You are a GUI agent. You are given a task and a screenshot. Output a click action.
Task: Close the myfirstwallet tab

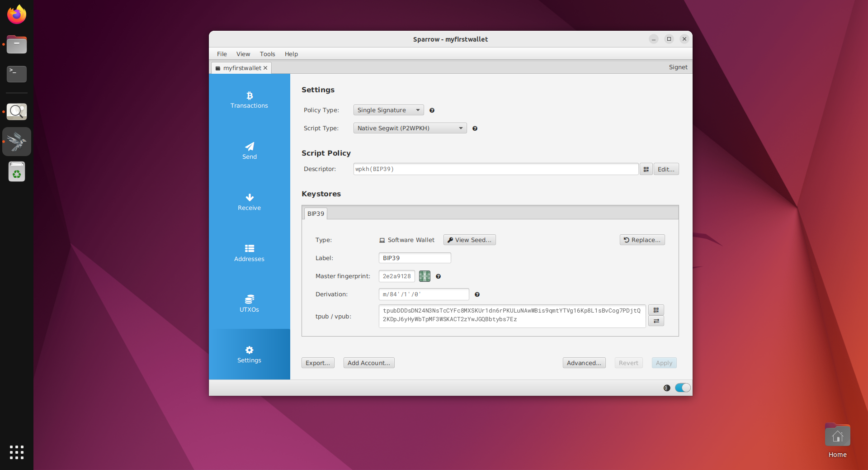tap(265, 68)
